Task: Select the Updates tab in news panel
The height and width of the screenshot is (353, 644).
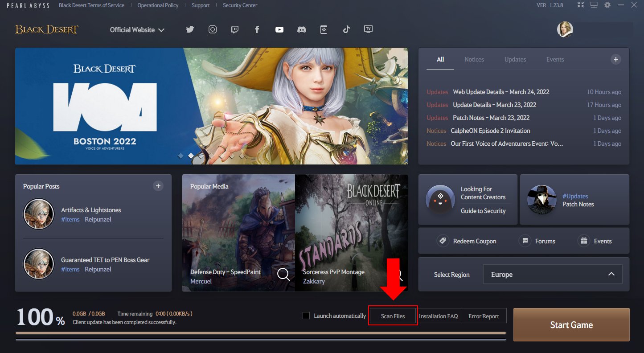Action: click(515, 59)
